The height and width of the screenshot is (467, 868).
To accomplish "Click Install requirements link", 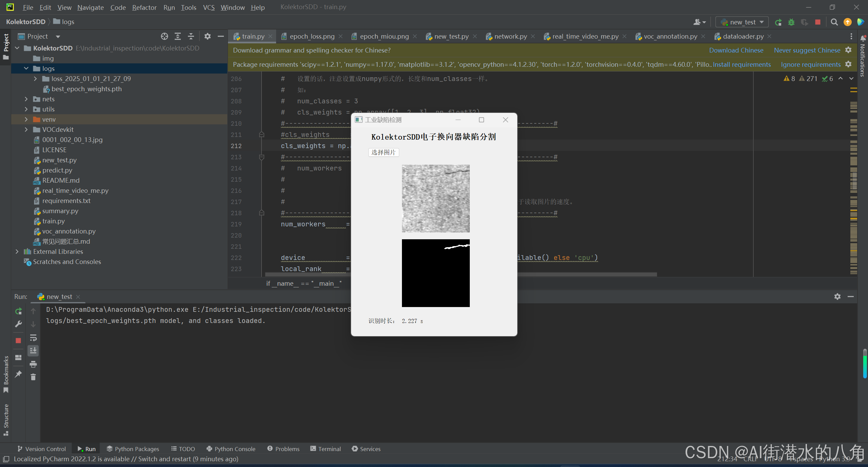I will 741,64.
